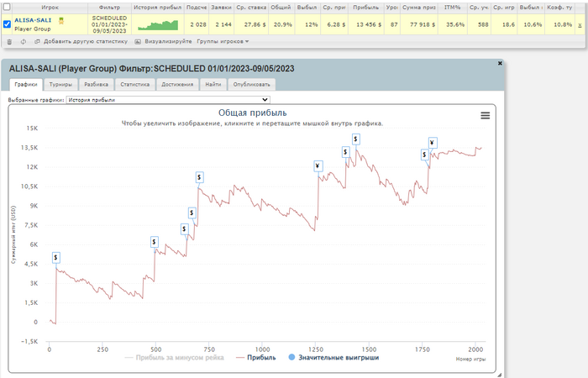
Task: Click the 'Визуализируйте' link text
Action: (x=168, y=42)
